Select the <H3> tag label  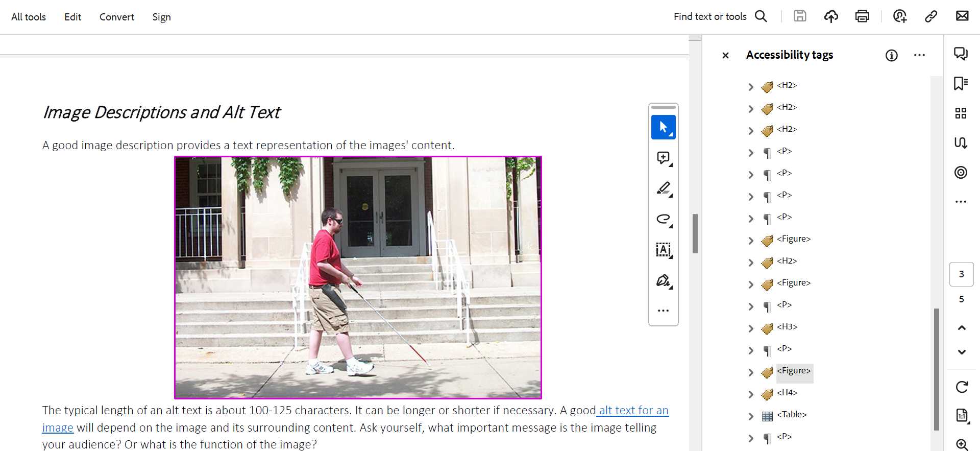(x=787, y=327)
